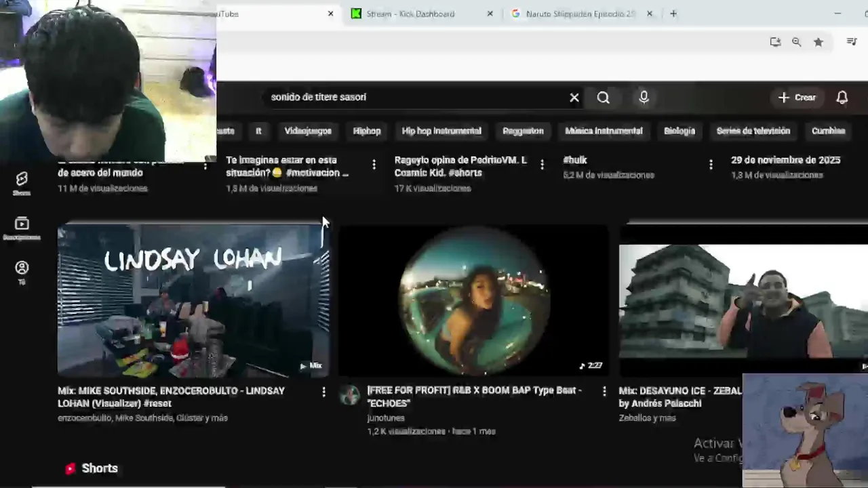
Task: Open the junotunes channel link
Action: [386, 418]
